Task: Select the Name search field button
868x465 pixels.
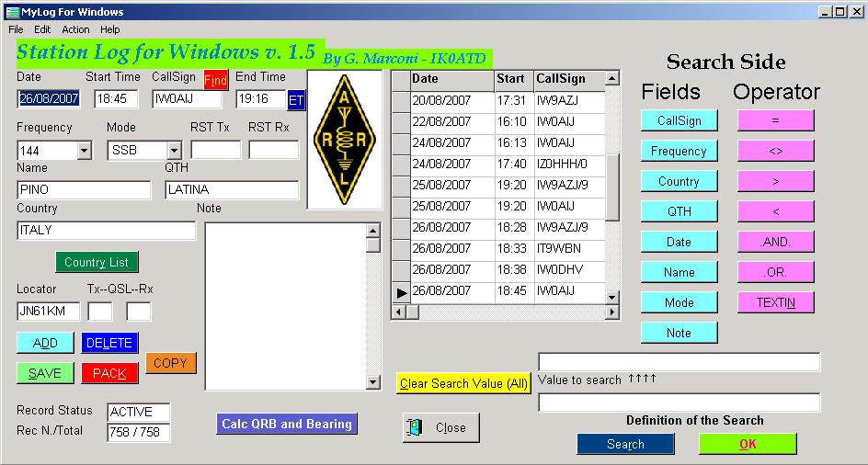Action: [680, 272]
